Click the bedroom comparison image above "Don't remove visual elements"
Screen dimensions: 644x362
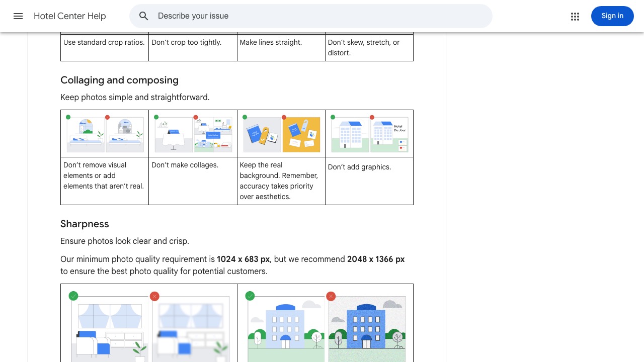tap(105, 134)
